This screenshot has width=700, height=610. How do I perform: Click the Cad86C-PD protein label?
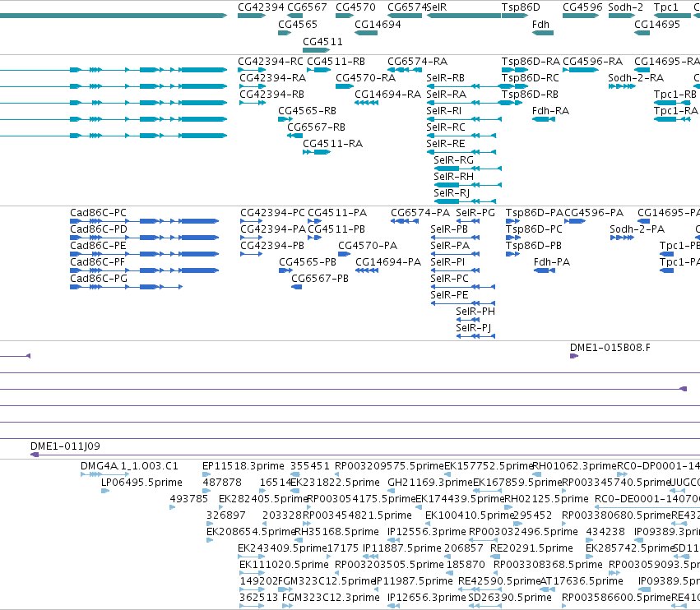[99, 230]
